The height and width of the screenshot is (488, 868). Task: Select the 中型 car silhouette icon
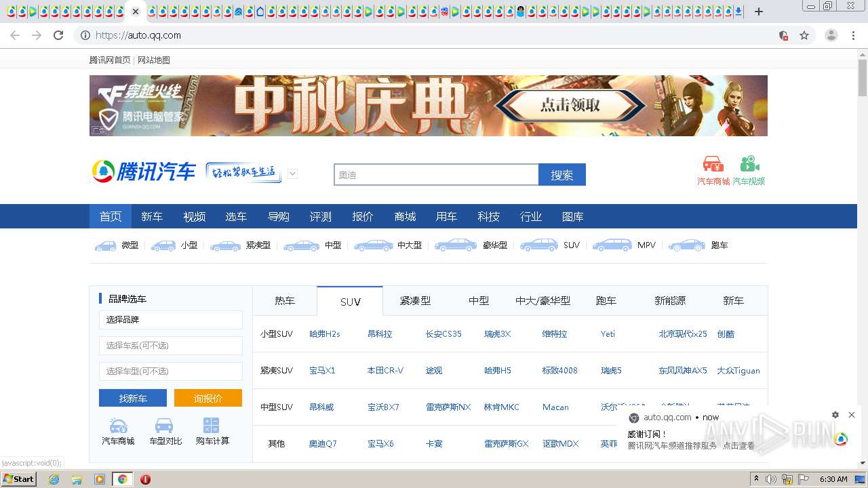pyautogui.click(x=301, y=245)
